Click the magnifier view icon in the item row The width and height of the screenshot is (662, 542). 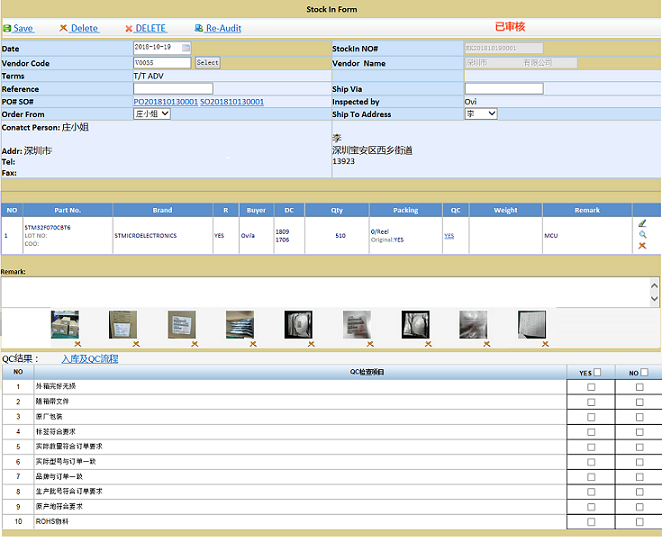pyautogui.click(x=642, y=235)
